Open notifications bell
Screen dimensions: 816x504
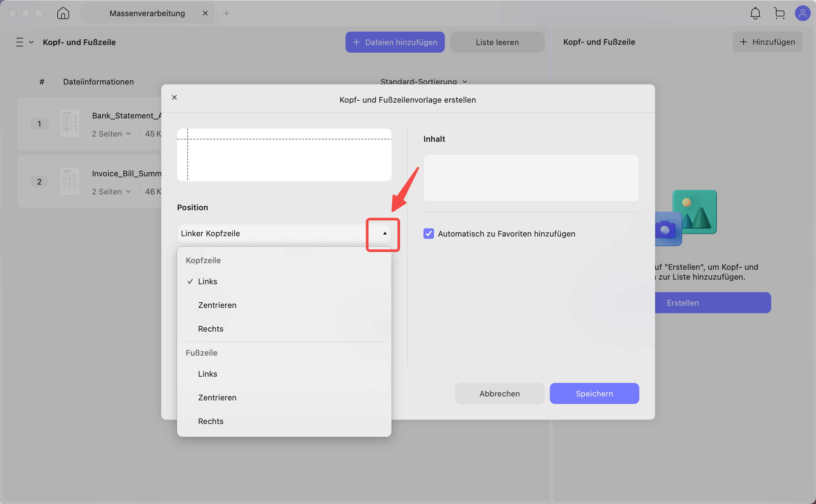point(755,13)
